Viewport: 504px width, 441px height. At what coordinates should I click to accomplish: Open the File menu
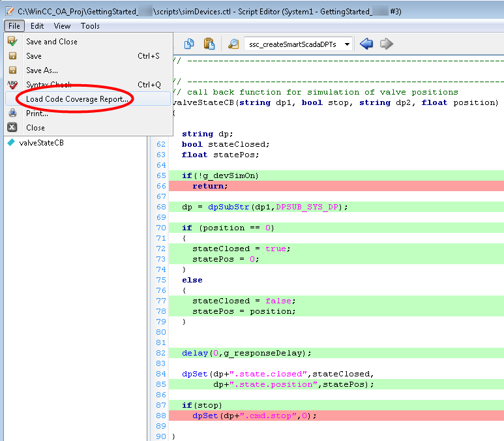(15, 26)
